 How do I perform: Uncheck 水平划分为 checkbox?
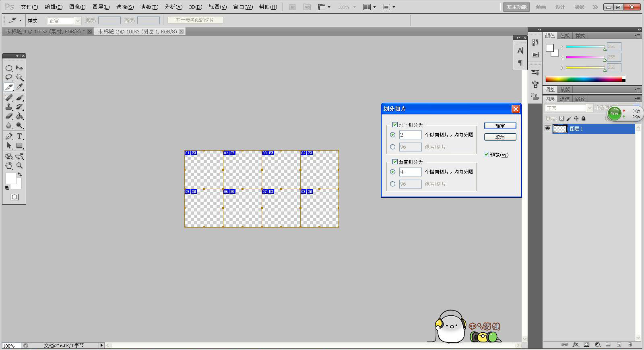click(395, 125)
